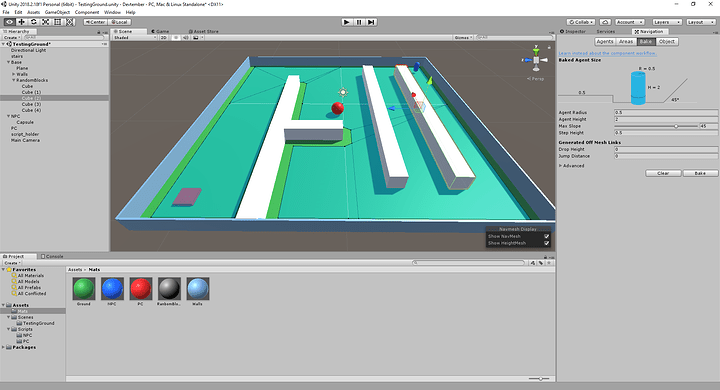Select Main Camera in Hierarchy
Screen dimensions: 720x390
[x=25, y=140]
